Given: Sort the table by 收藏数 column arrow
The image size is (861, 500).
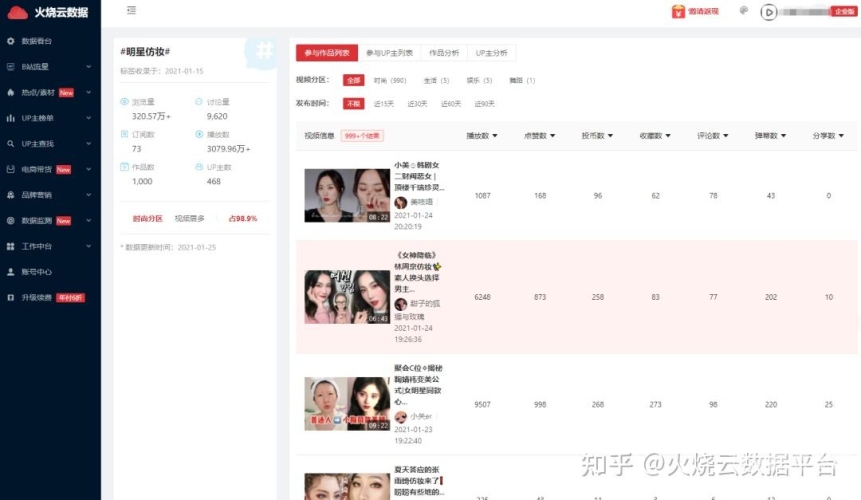Looking at the screenshot, I should tap(668, 136).
